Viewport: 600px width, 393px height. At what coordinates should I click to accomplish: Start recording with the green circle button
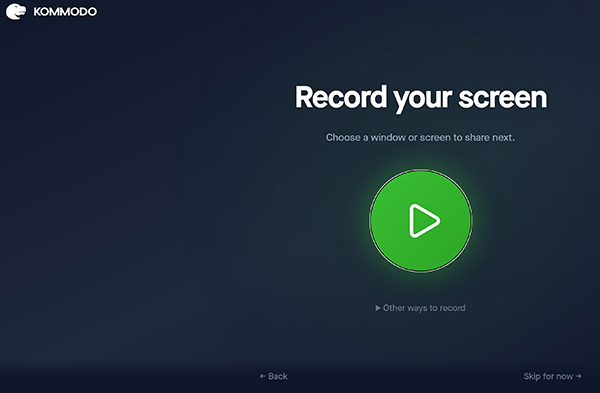[421, 221]
